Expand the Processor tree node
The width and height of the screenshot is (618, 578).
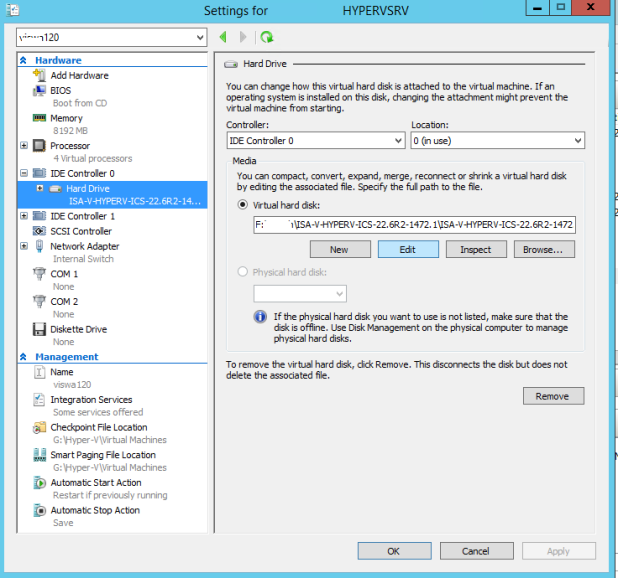[x=24, y=145]
